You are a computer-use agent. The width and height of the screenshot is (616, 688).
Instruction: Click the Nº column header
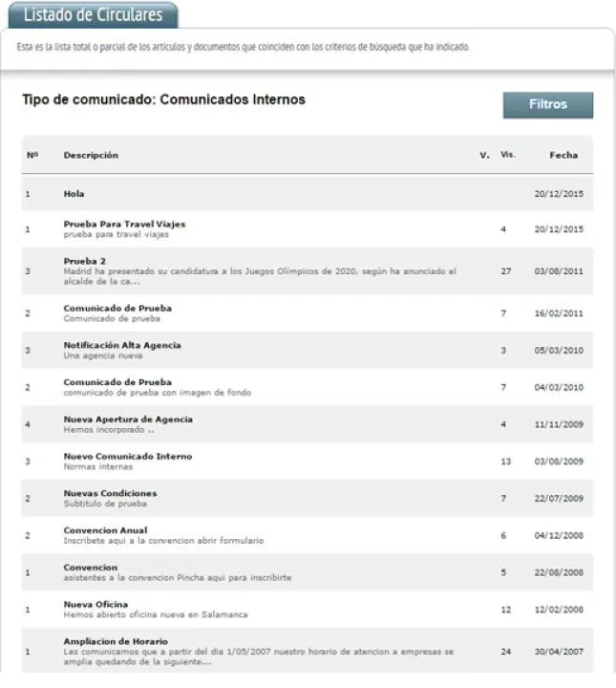32,155
